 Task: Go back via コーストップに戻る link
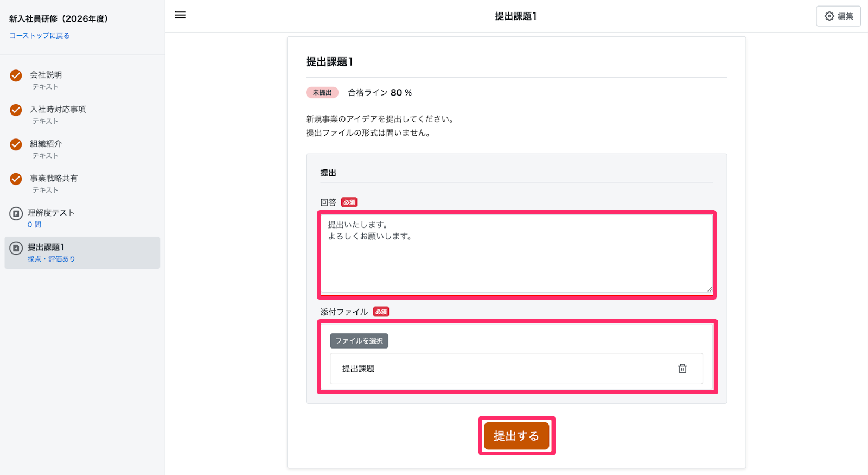(x=40, y=36)
